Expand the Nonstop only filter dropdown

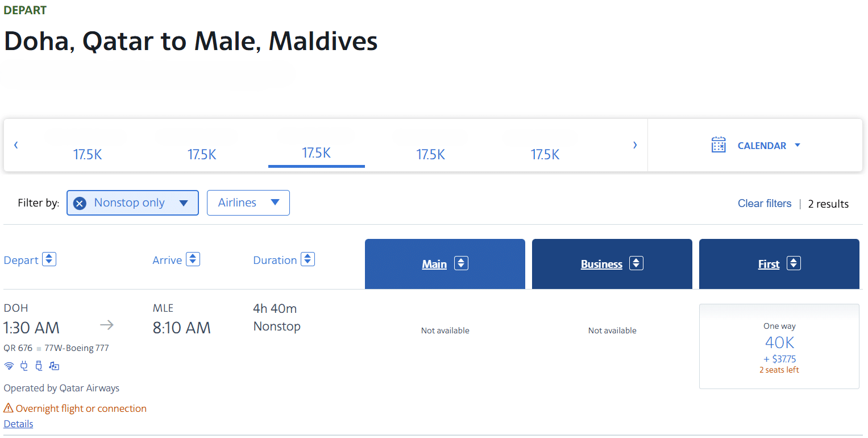point(183,203)
